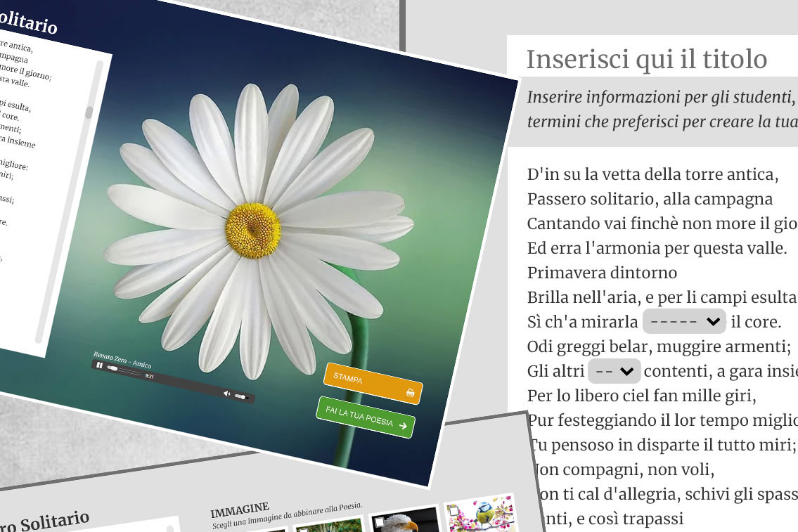Screen dimensions: 798x532
Task: Click the line "Passero solitario, alla campagna"
Action: point(650,199)
